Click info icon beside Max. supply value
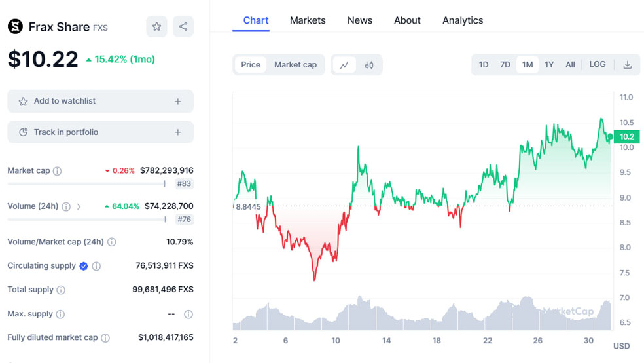This screenshot has width=644, height=363. (x=188, y=315)
